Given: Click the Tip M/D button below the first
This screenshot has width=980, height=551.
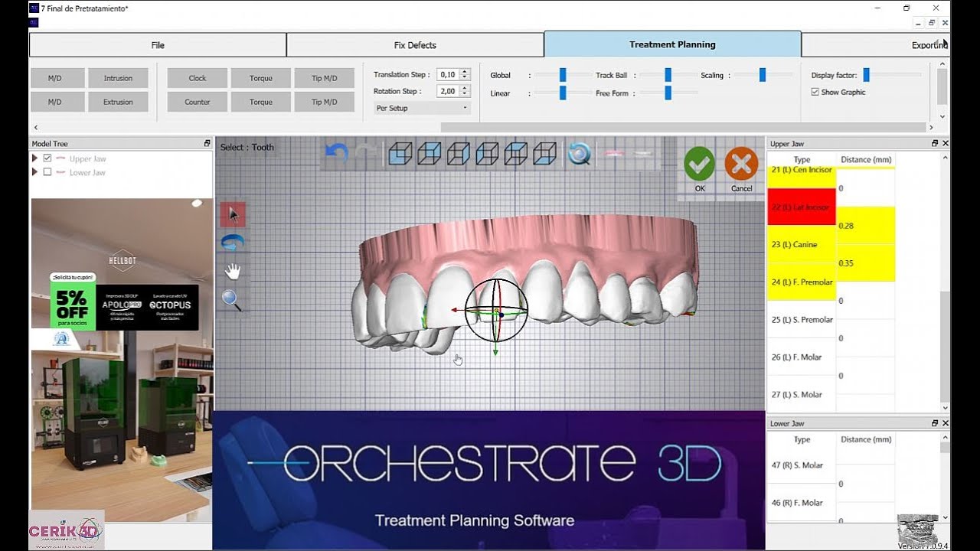Looking at the screenshot, I should pyautogui.click(x=325, y=102).
